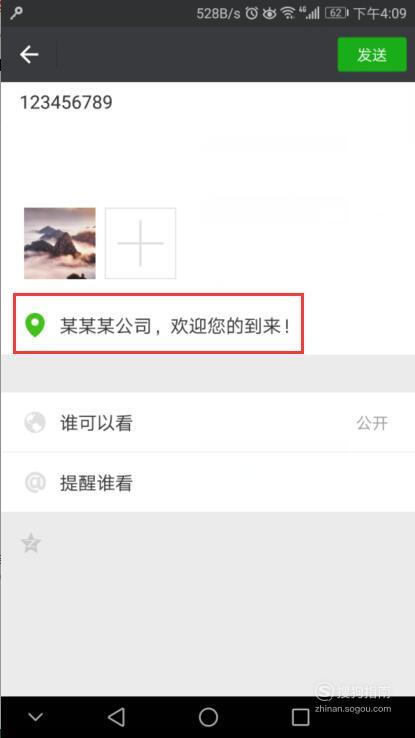
Task: Tap the globe icon beside 谁可以看
Action: point(35,423)
